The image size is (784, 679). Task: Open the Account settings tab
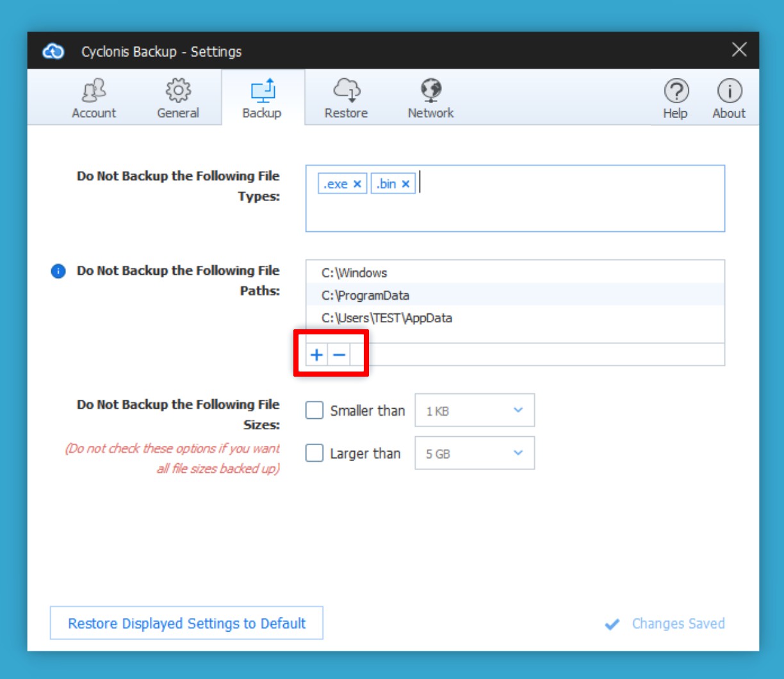94,99
